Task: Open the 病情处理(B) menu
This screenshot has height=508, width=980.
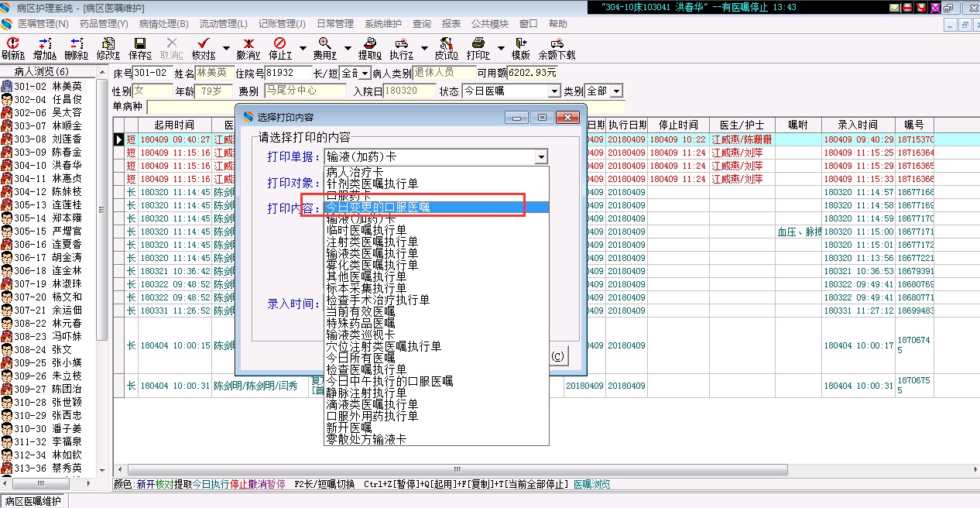Action: [x=164, y=24]
